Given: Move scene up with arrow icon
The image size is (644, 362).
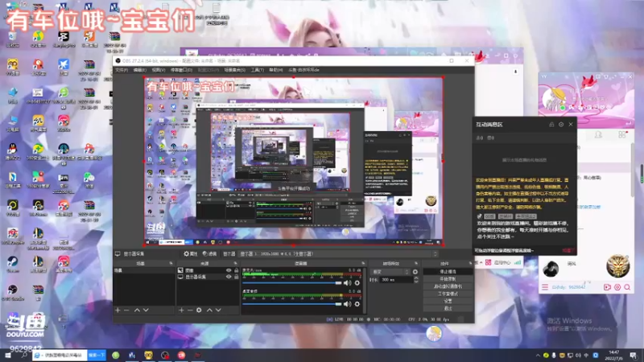Looking at the screenshot, I should coord(137,311).
